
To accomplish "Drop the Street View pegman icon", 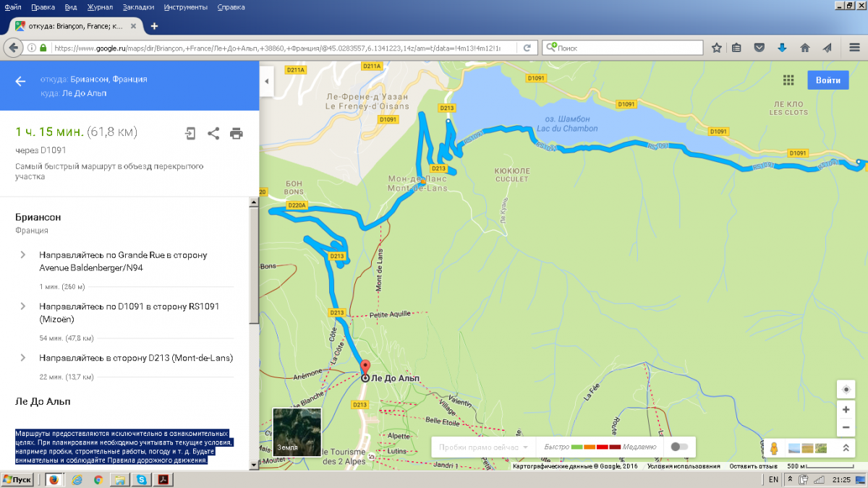I will [774, 448].
